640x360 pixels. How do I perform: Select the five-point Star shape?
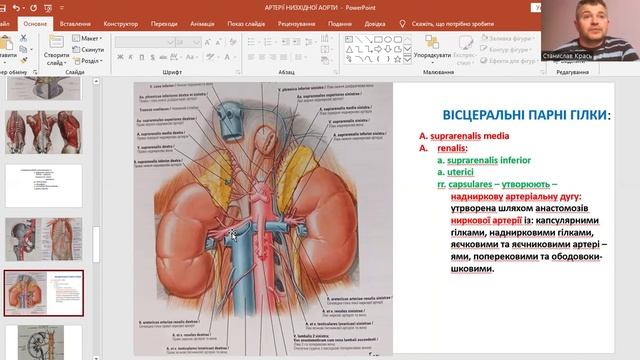tap(398, 59)
